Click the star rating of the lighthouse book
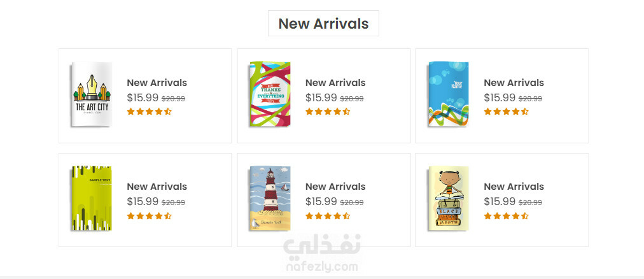Viewport: 644px width, 279px height. click(x=328, y=216)
